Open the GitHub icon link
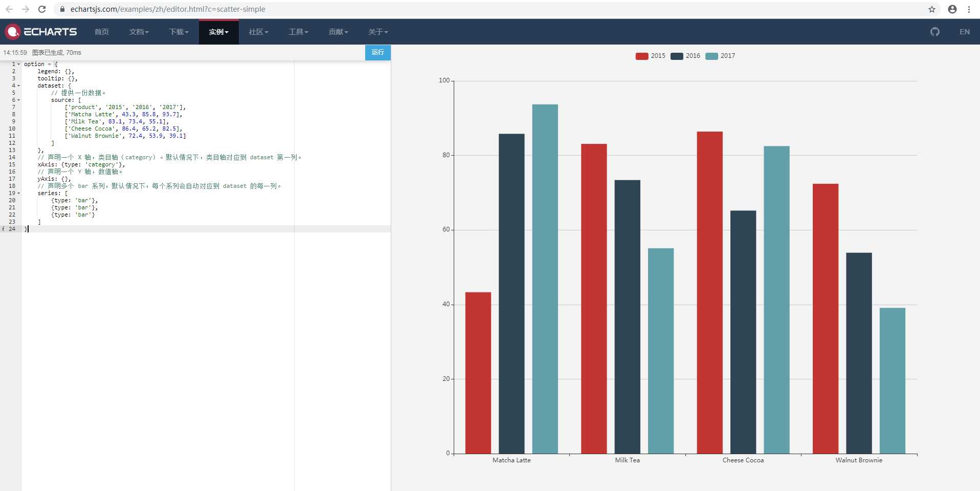The width and height of the screenshot is (980, 491). pos(935,32)
